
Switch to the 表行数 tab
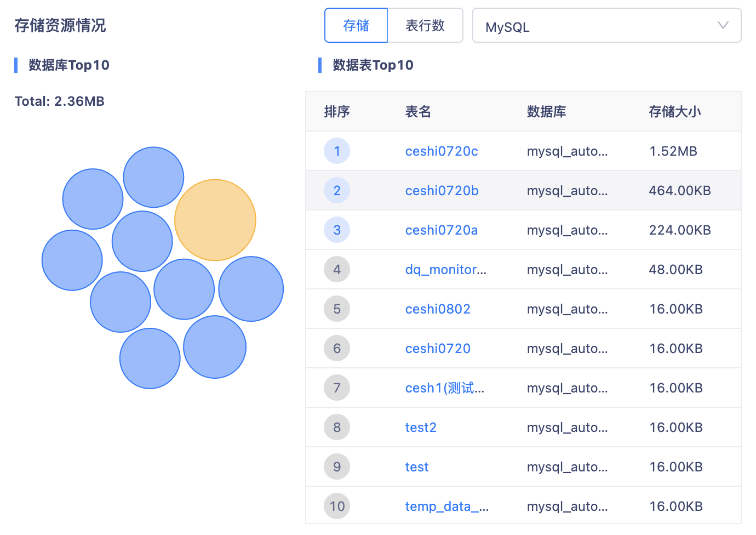point(425,26)
